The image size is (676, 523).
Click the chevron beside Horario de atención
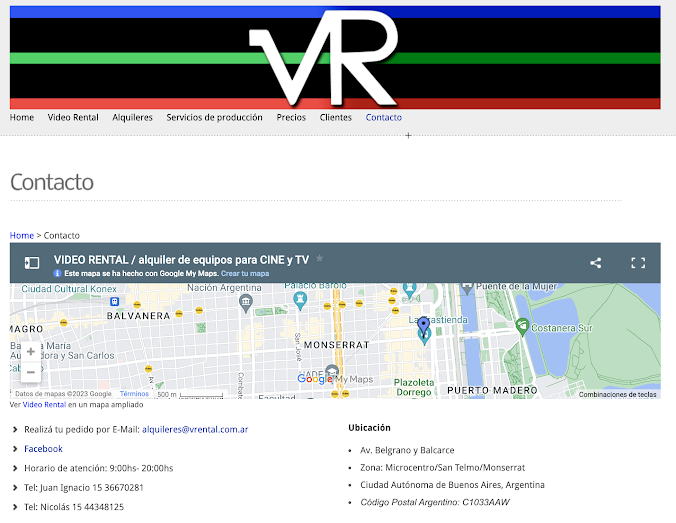tap(15, 468)
